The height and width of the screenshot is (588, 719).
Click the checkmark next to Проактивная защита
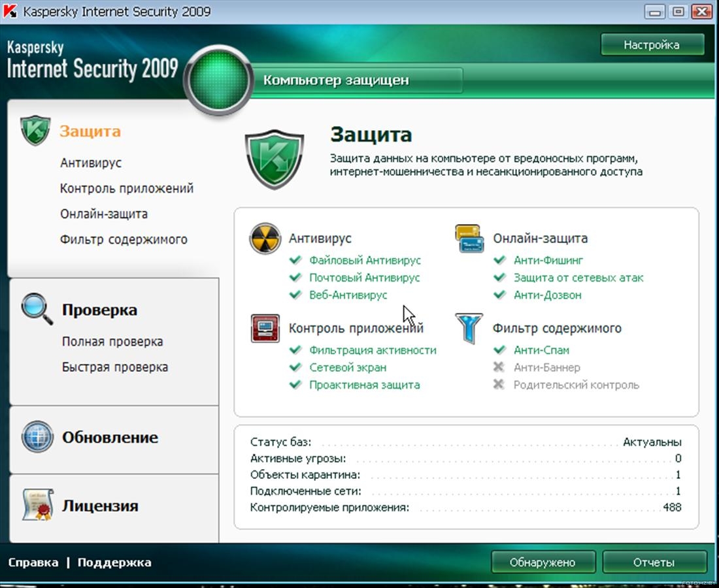295,385
